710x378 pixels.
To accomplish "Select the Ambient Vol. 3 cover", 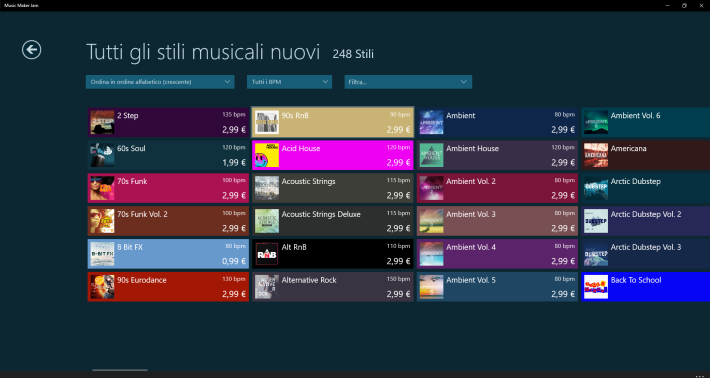I will (x=432, y=221).
